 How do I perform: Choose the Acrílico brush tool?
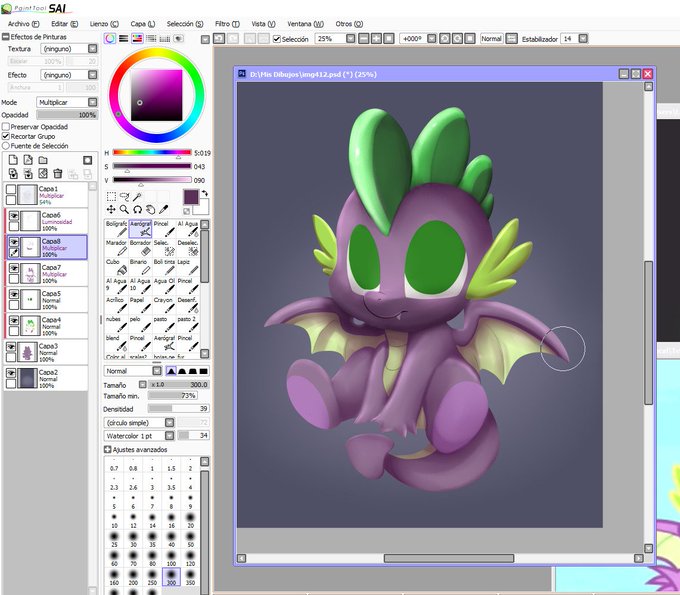click(116, 305)
